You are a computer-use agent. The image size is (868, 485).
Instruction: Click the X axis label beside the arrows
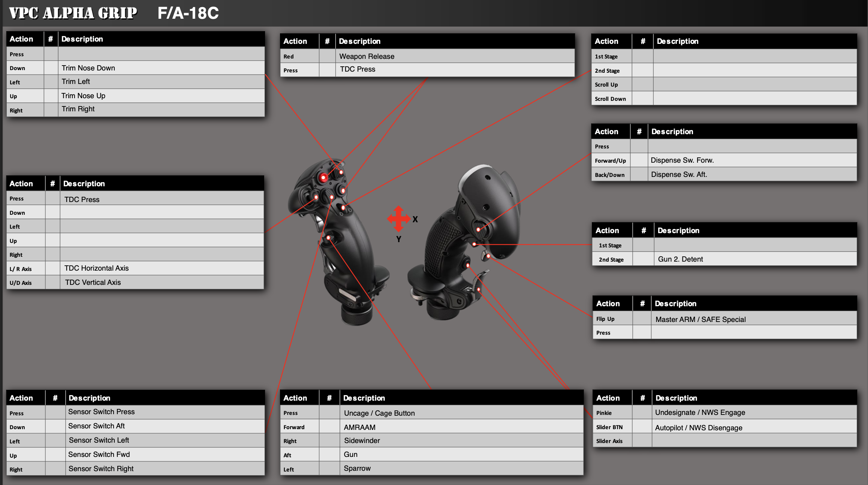pyautogui.click(x=415, y=220)
